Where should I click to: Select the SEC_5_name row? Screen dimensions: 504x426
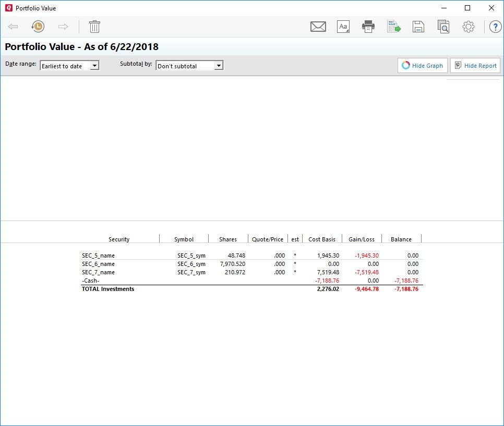[98, 255]
